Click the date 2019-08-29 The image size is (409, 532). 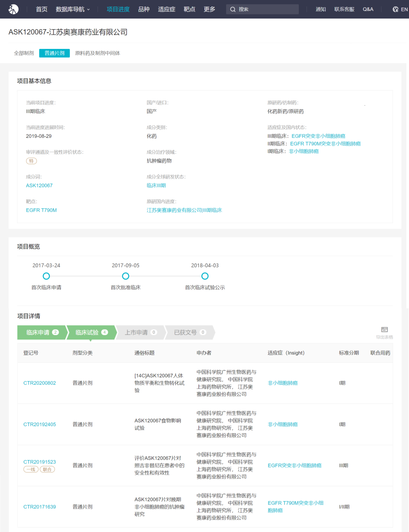39,136
